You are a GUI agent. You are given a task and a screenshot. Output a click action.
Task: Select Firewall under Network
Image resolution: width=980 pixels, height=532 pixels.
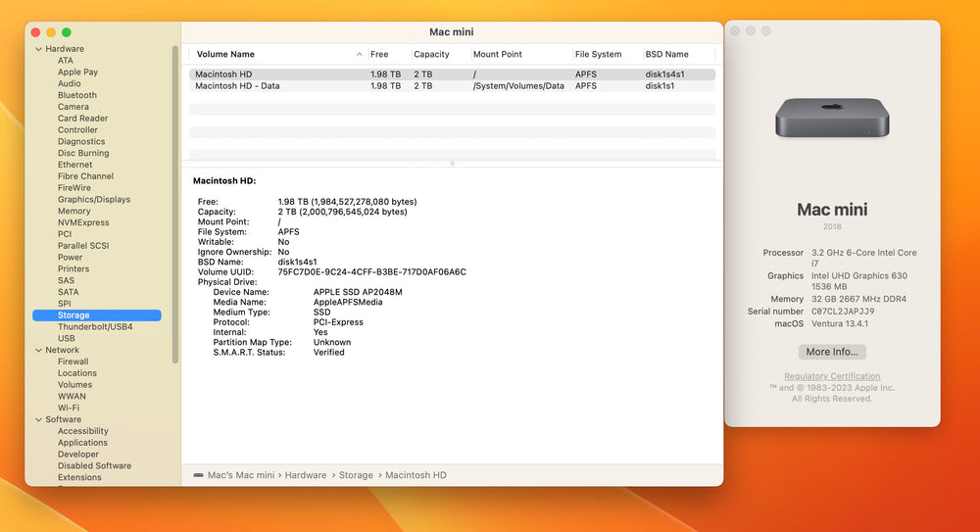pos(73,362)
